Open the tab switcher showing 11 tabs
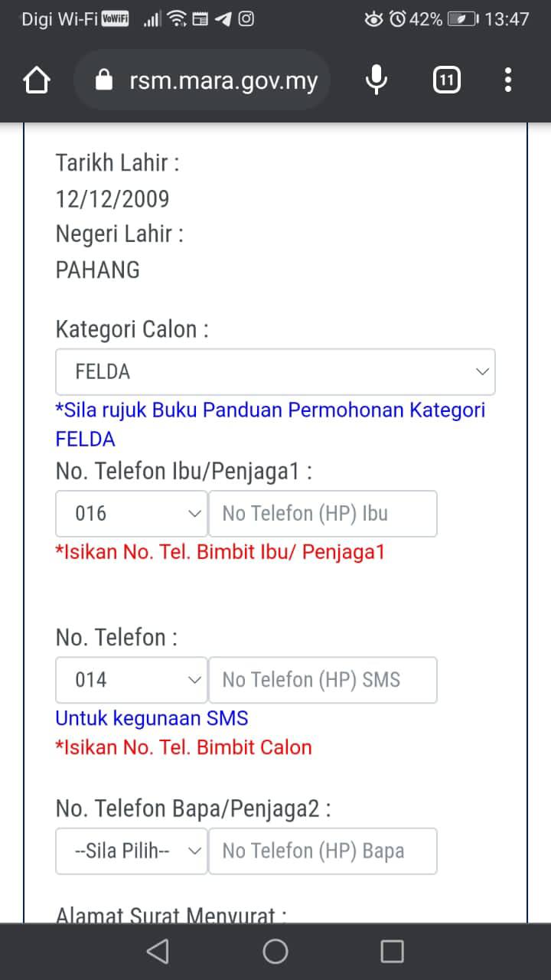 (x=447, y=80)
